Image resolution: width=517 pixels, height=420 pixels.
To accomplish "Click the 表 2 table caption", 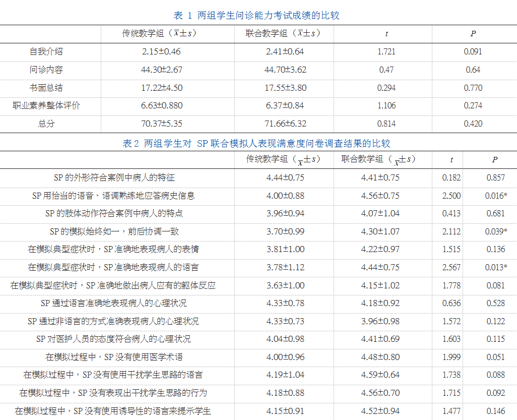I will coord(256,144).
